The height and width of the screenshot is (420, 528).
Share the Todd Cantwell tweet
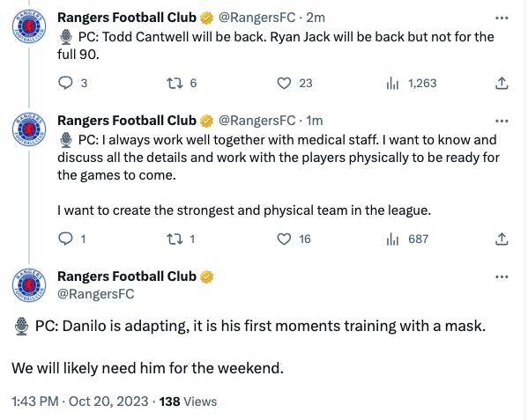pos(502,83)
